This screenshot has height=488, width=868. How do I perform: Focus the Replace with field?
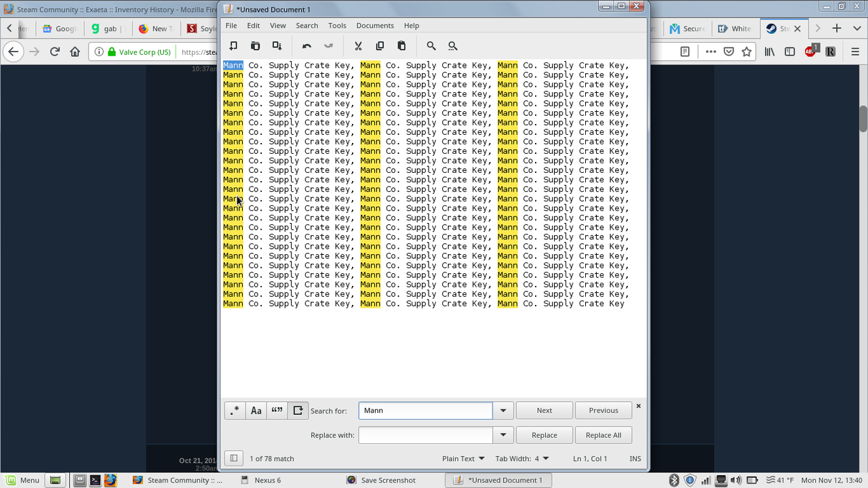(x=425, y=435)
